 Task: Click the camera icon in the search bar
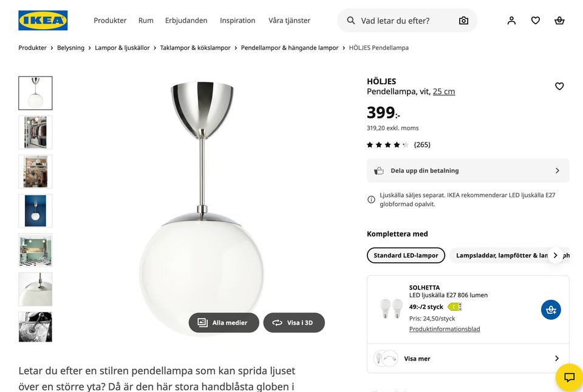pos(463,20)
